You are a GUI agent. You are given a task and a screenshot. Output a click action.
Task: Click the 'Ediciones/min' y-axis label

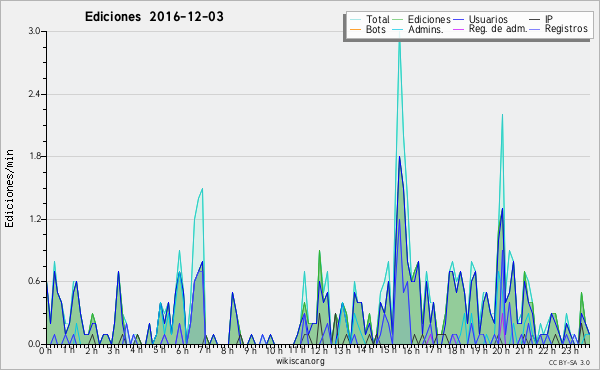(9, 188)
